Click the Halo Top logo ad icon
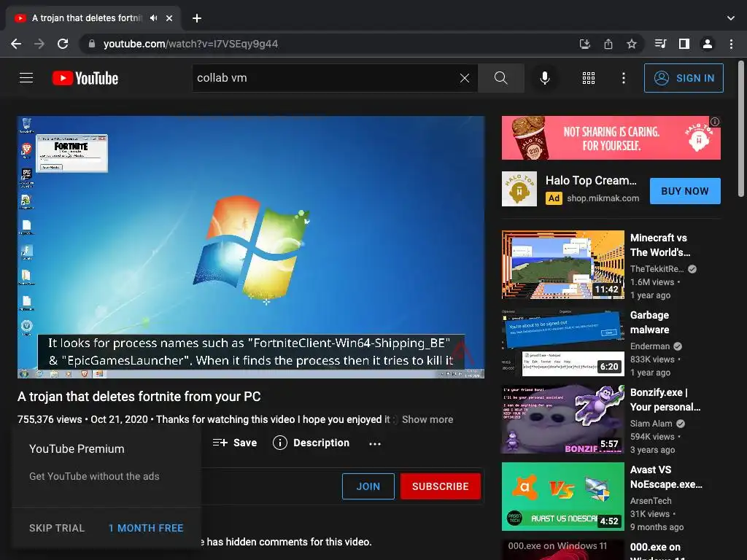The width and height of the screenshot is (747, 560). [519, 189]
